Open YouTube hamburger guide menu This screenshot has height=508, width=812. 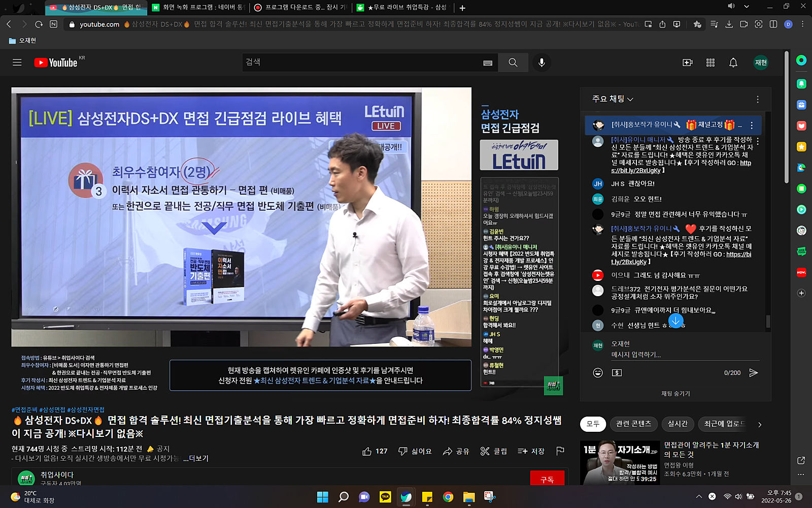17,62
